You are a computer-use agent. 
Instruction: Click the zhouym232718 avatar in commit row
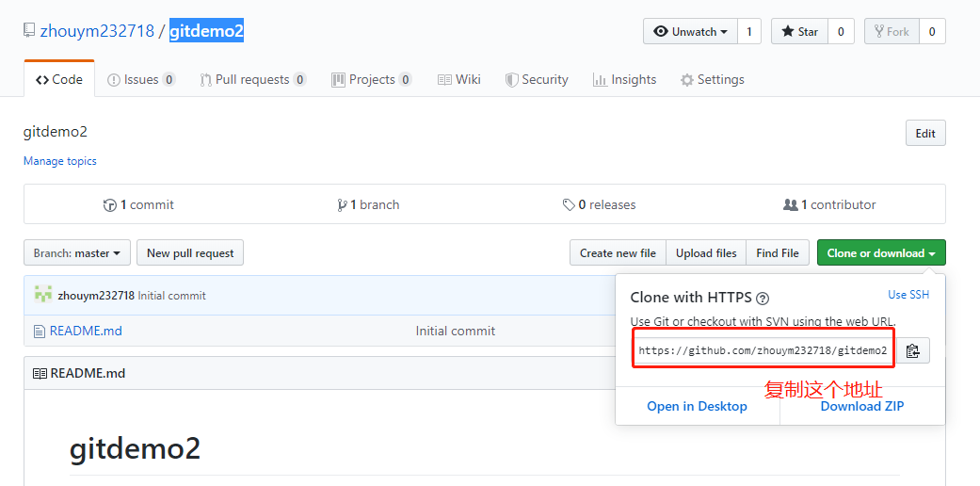coord(43,295)
